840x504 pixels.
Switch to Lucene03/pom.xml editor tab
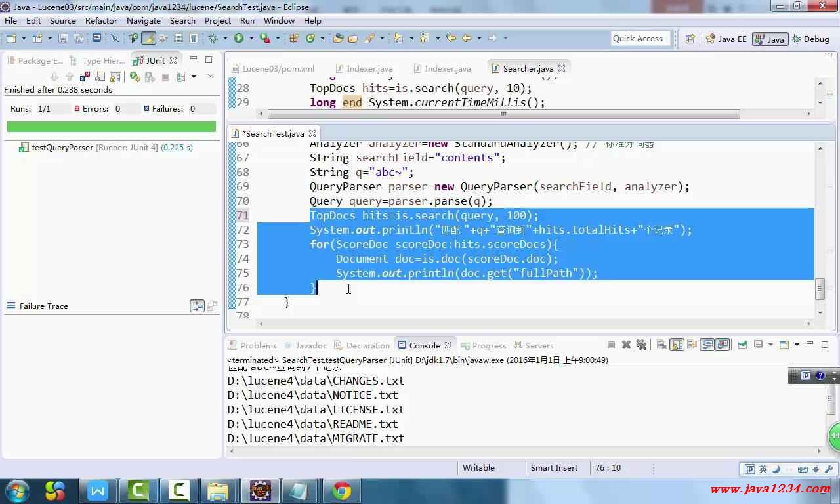[272, 68]
